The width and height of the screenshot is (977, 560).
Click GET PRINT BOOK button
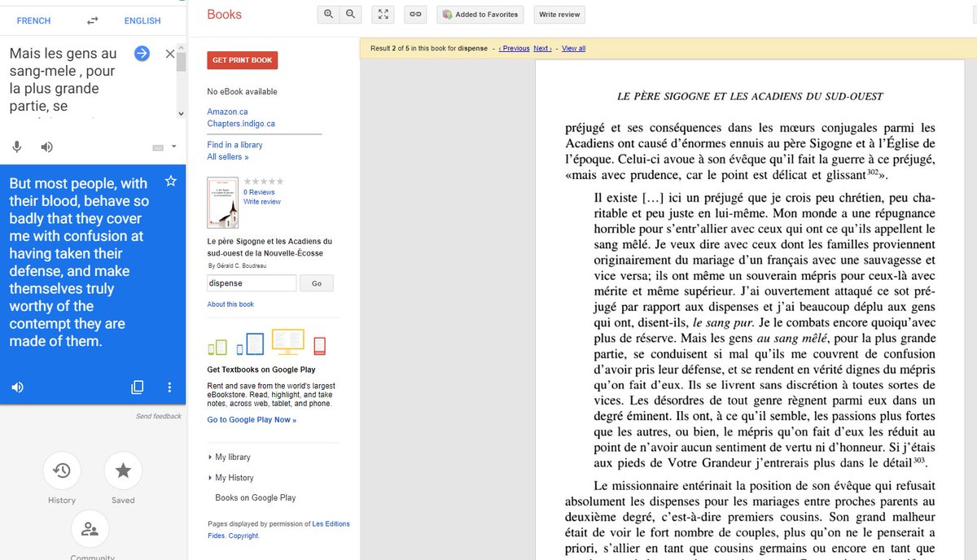coord(243,60)
